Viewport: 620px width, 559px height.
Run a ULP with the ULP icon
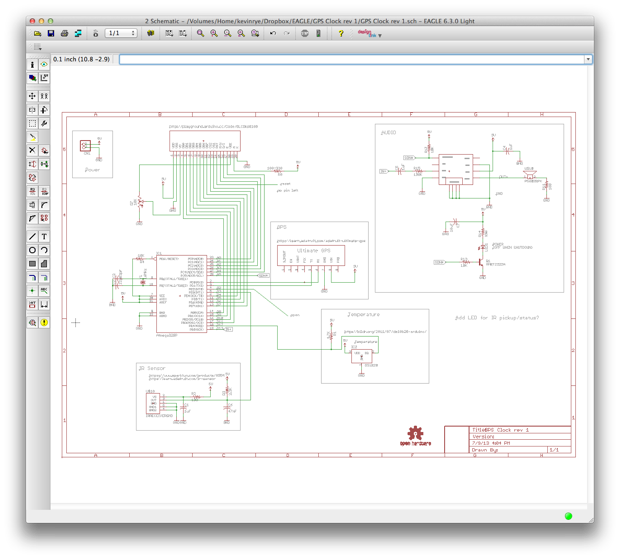pyautogui.click(x=183, y=34)
